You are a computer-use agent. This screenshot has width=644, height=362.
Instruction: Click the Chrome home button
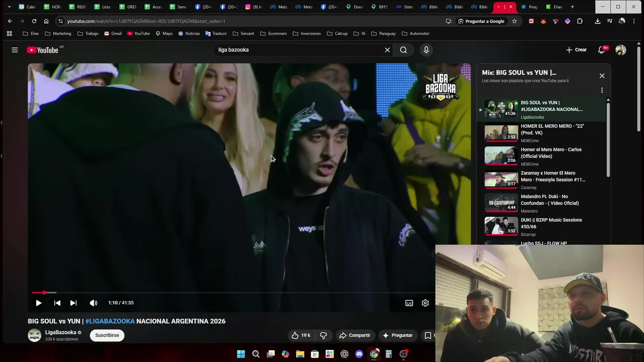click(46, 21)
